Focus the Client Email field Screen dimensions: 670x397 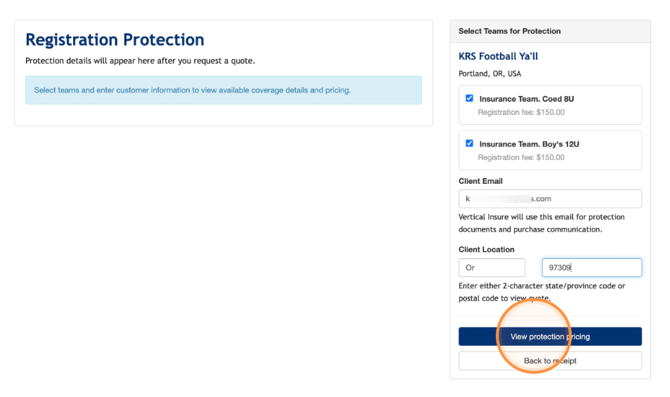550,199
